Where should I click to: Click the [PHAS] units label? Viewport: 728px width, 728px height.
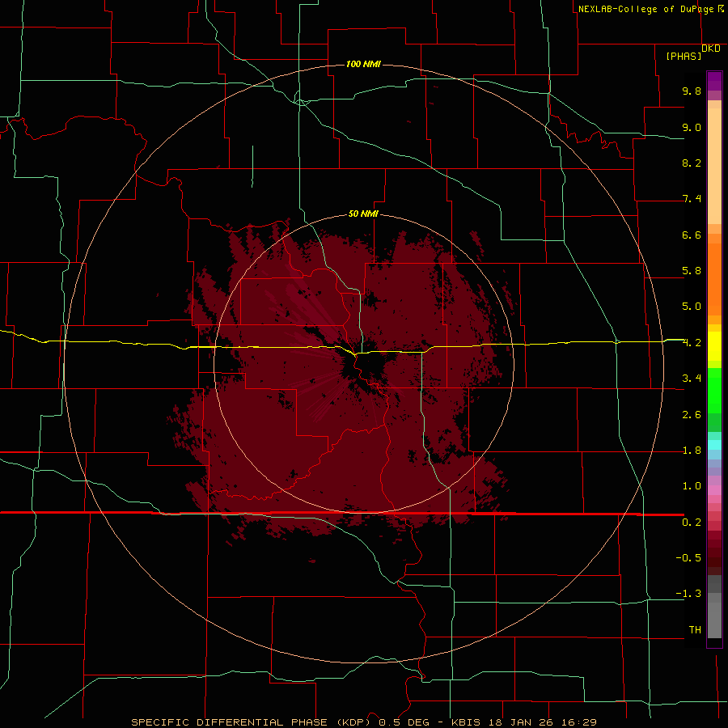click(684, 56)
